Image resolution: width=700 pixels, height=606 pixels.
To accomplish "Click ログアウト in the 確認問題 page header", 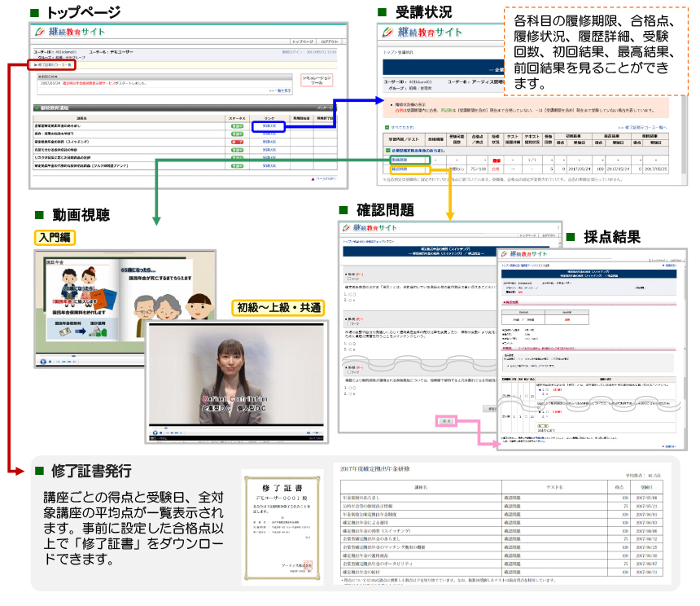I will click(x=549, y=235).
